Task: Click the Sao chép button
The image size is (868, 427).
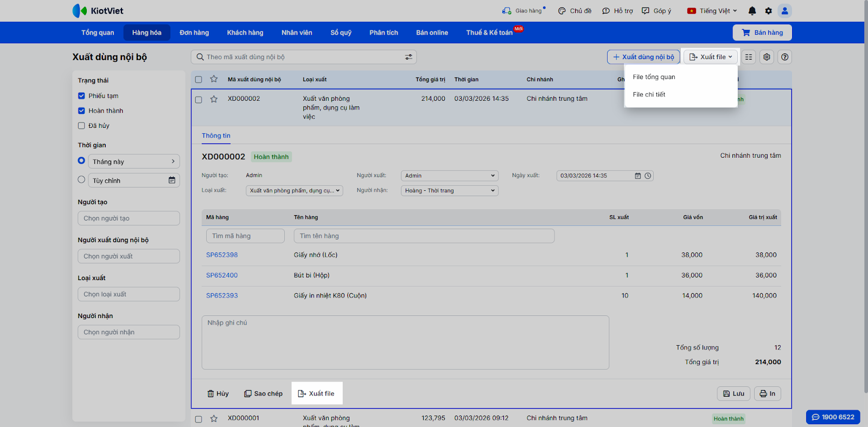Action: tap(263, 393)
